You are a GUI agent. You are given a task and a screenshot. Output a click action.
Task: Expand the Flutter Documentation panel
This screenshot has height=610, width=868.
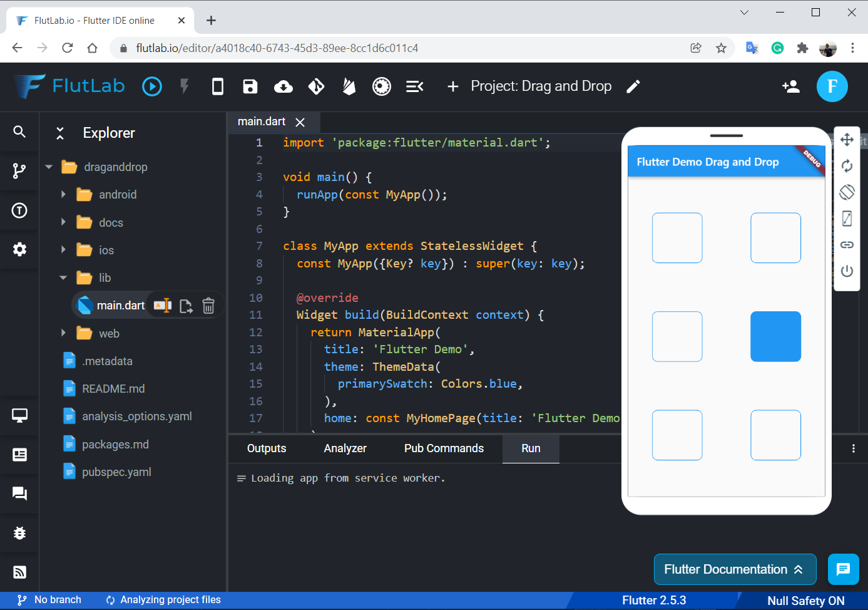pos(735,569)
